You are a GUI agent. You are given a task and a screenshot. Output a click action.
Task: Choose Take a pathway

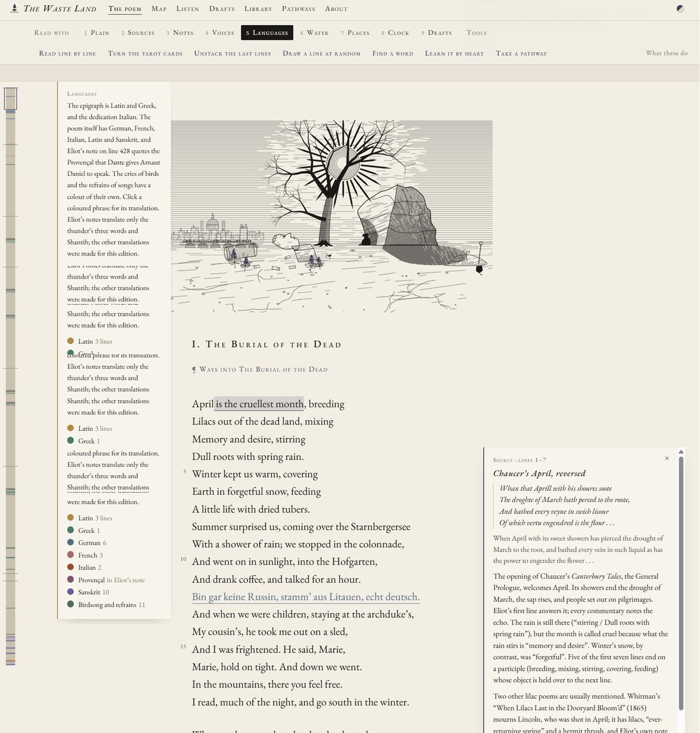[x=522, y=54]
